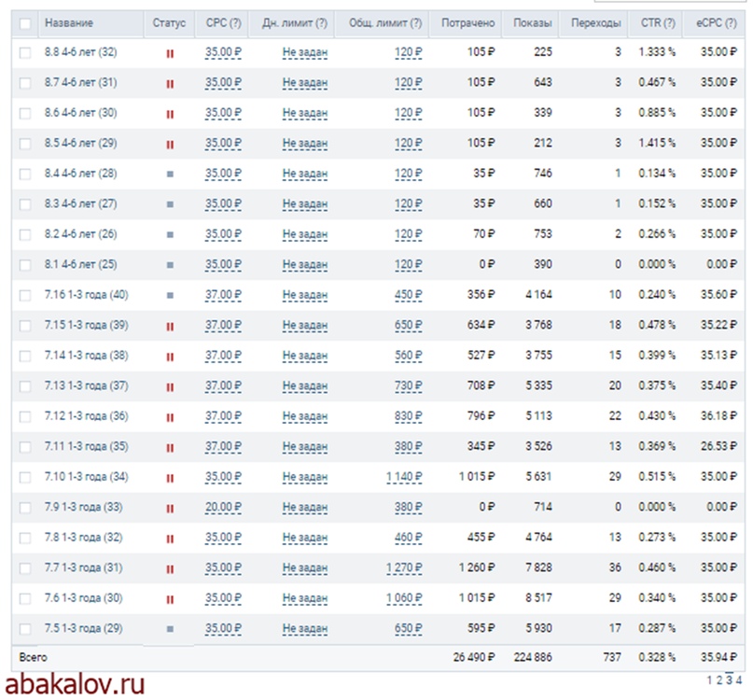Click CTR value 1.415 % for 8.5

click(x=657, y=143)
